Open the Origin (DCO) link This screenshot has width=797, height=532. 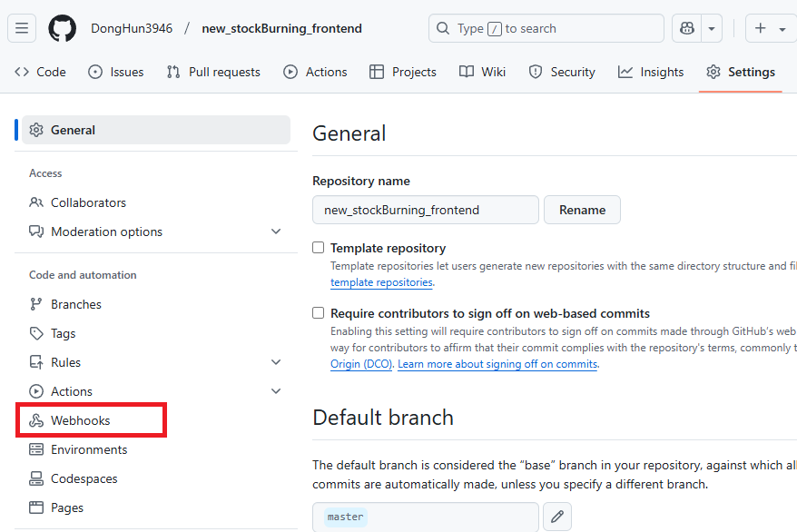click(361, 364)
